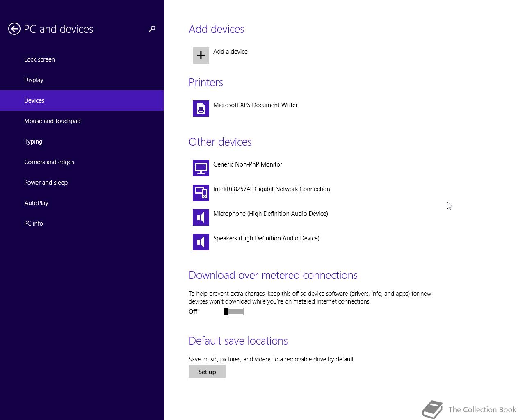Viewport: 525px width, 420px height.
Task: Open the Typing settings
Action: point(82,142)
